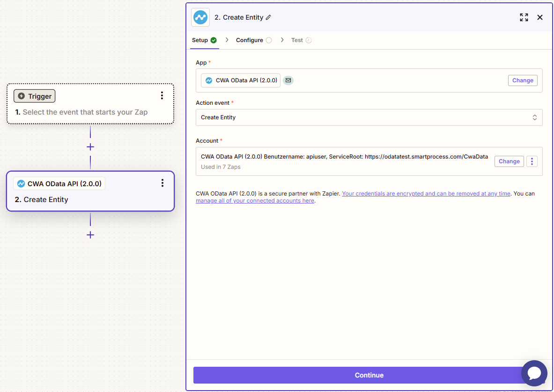Add a step below Create Entity
The width and height of the screenshot is (554, 392).
[90, 235]
